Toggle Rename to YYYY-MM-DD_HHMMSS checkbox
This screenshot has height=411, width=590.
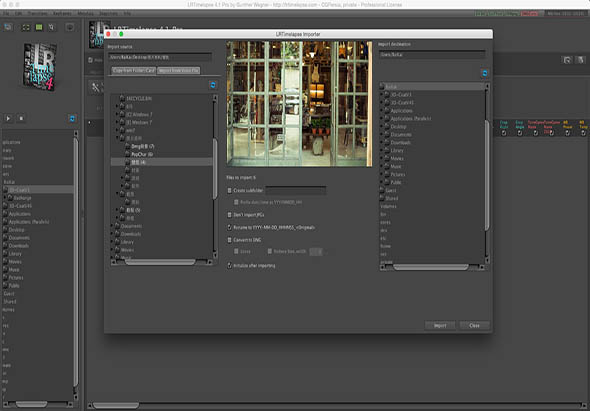click(x=230, y=227)
